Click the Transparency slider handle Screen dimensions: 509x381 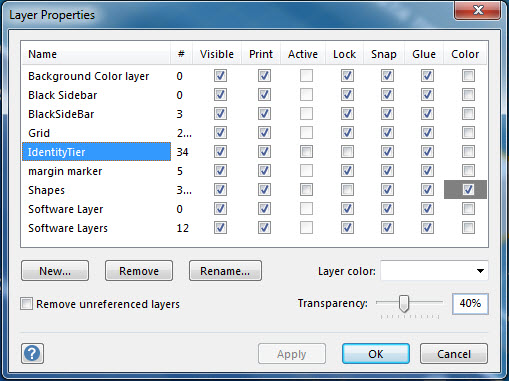point(404,303)
